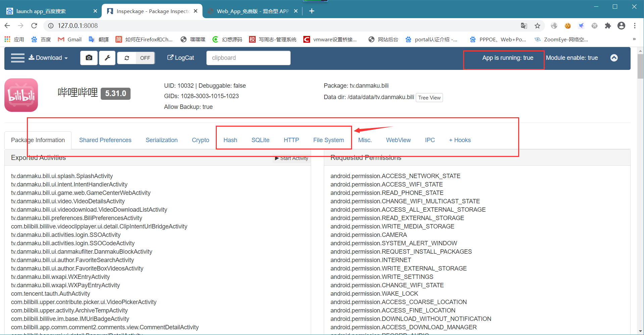The height and width of the screenshot is (335, 644).
Task: Open settings wrench icon
Action: tap(107, 58)
